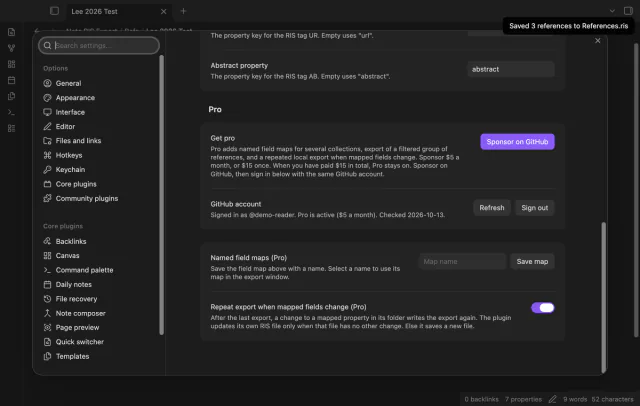
Task: Click the templates ribbon icon
Action: click(x=11, y=96)
